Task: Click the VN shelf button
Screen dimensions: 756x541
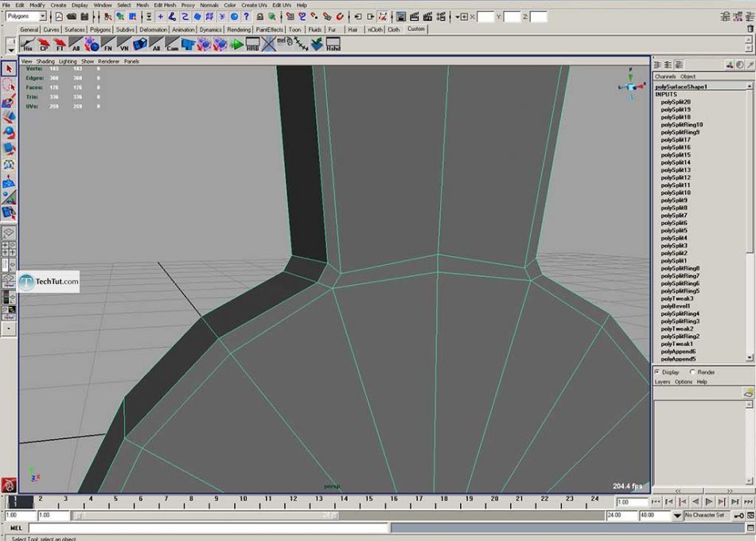Action: click(124, 45)
